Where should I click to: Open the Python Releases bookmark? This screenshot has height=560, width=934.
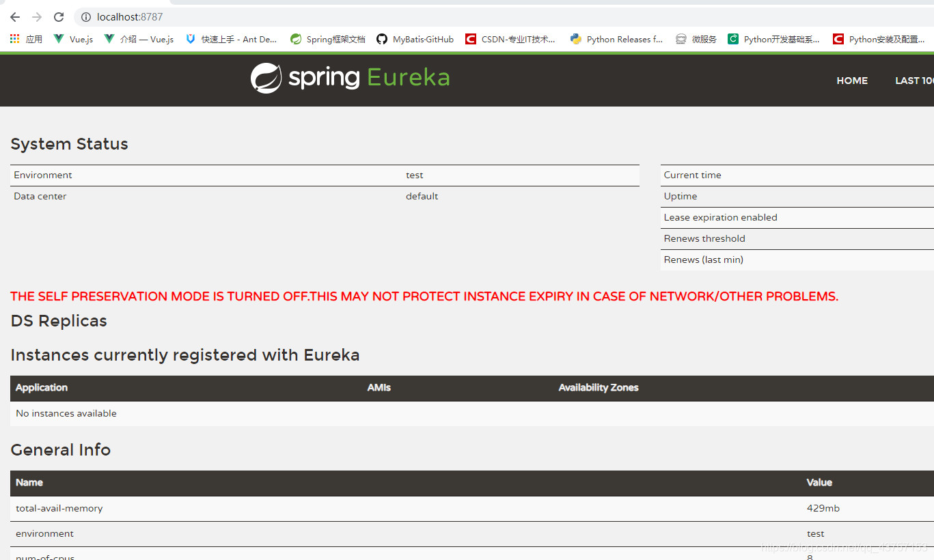pyautogui.click(x=616, y=39)
